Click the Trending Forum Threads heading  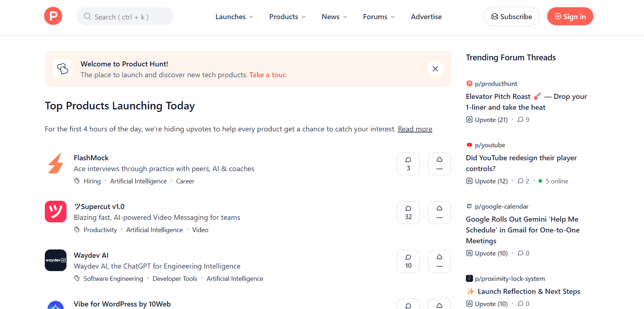point(511,57)
